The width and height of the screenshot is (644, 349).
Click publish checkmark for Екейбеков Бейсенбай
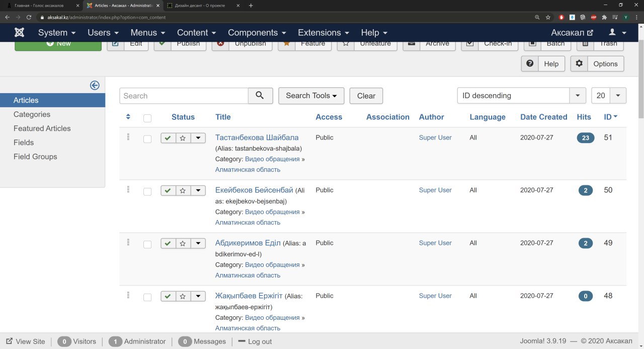click(168, 190)
